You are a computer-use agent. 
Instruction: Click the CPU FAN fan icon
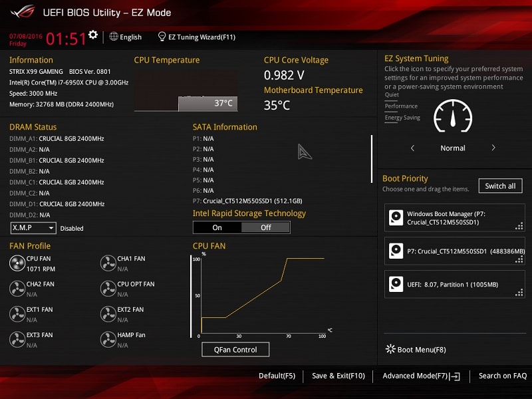pos(17,263)
